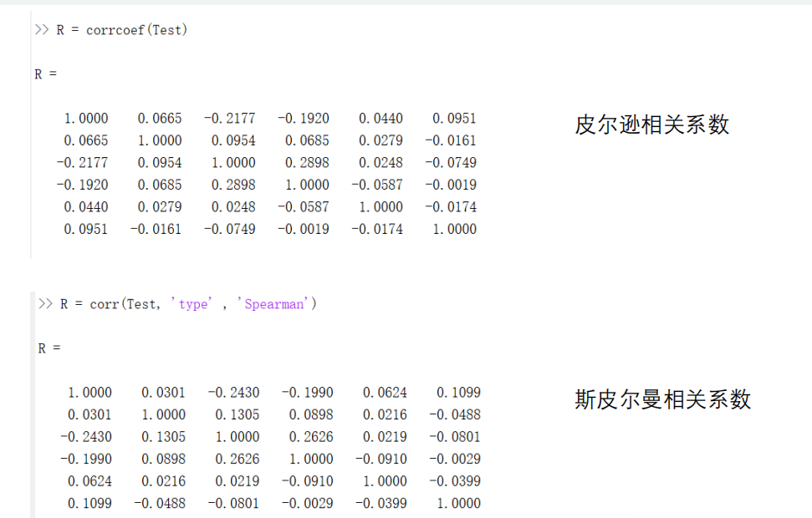The height and width of the screenshot is (518, 812).
Task: Click the last 1.0000 in the Spearman matrix
Action: click(x=458, y=504)
